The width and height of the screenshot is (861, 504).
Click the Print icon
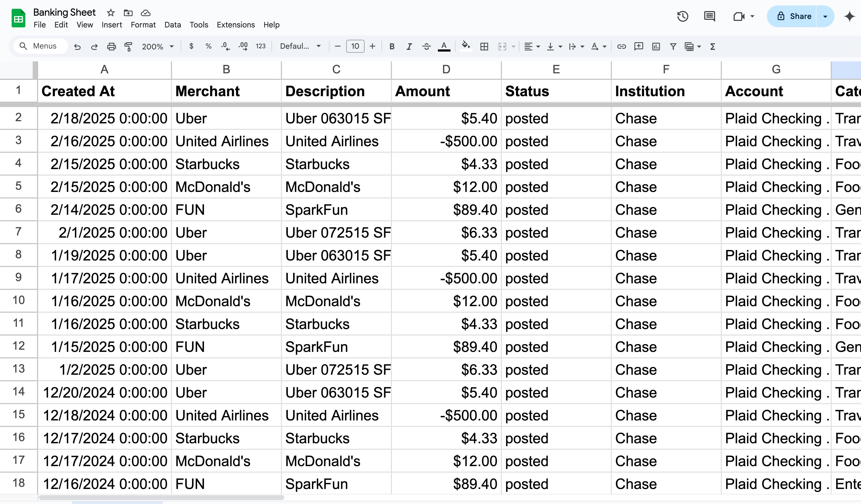(x=111, y=46)
